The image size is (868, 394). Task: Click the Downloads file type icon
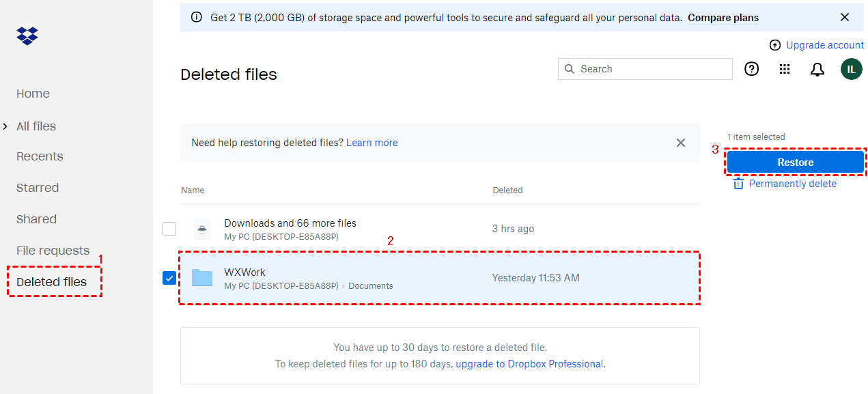click(x=202, y=229)
